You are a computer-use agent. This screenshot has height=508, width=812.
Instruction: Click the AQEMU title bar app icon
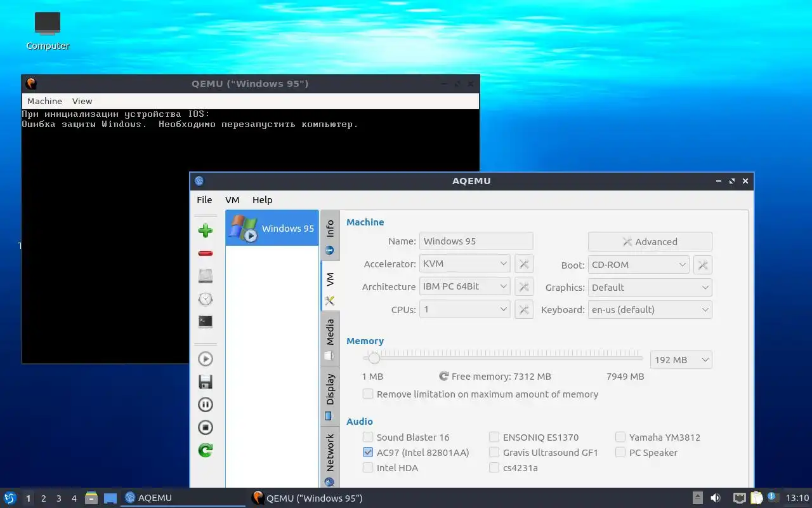click(x=199, y=181)
